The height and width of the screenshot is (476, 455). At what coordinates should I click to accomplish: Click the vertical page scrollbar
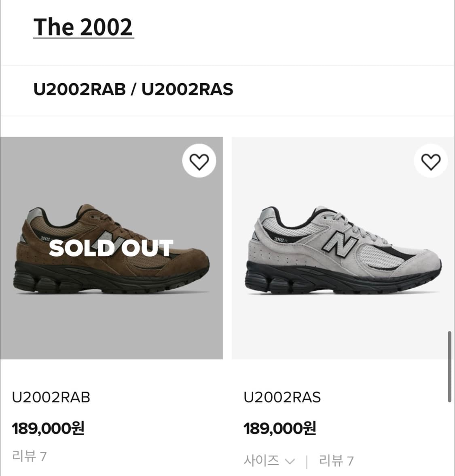coord(449,366)
